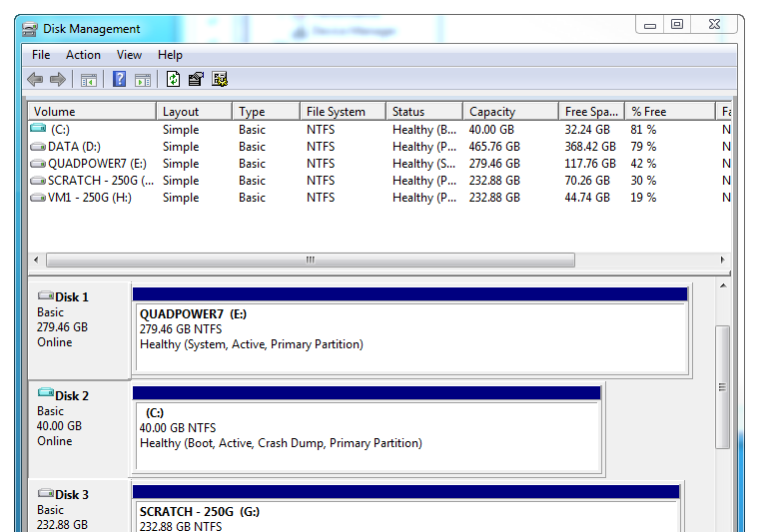Click the volume list left scroll arrow

37,260
